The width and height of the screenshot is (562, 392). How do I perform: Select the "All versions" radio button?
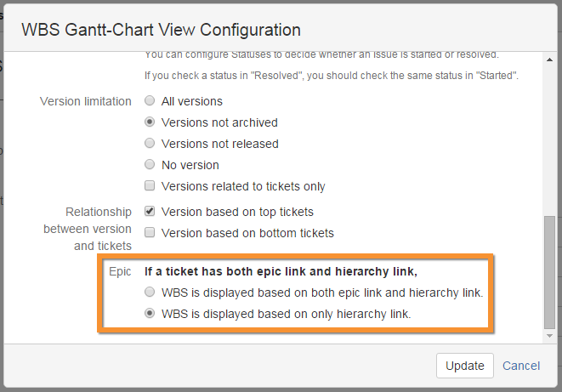pyautogui.click(x=150, y=101)
